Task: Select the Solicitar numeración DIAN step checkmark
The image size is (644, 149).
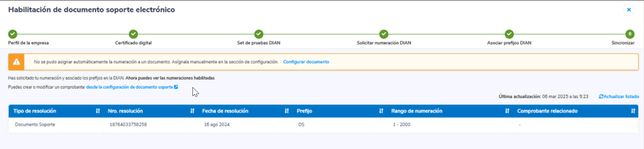Action: coord(384,34)
